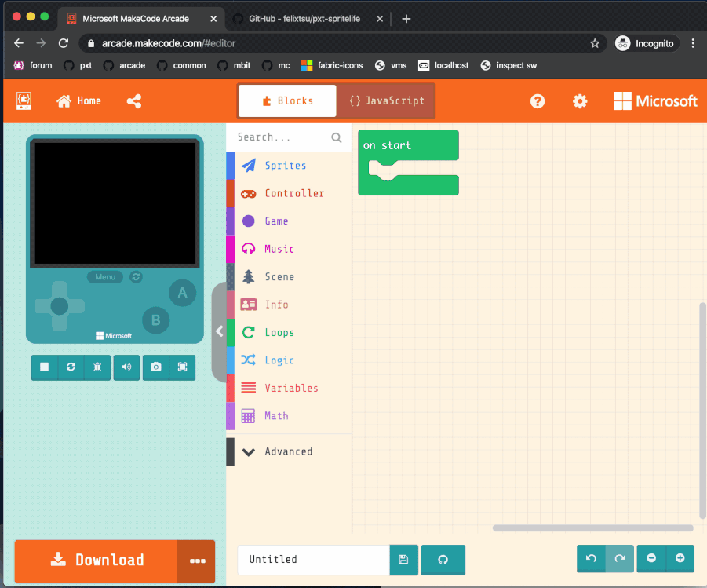The image size is (707, 588).
Task: Open the Music block category
Action: 289,249
